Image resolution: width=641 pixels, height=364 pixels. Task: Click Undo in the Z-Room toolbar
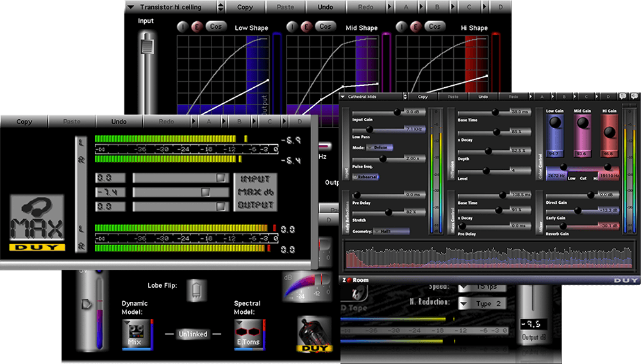point(483,97)
